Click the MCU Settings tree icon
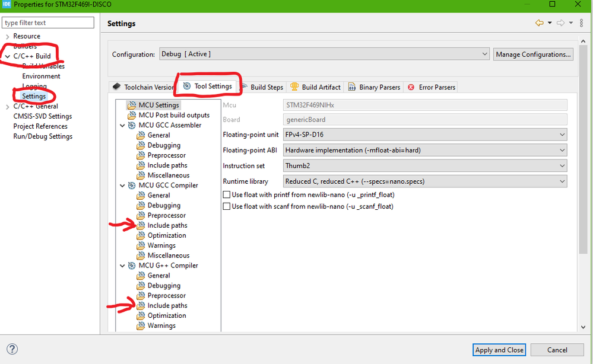 (x=132, y=105)
